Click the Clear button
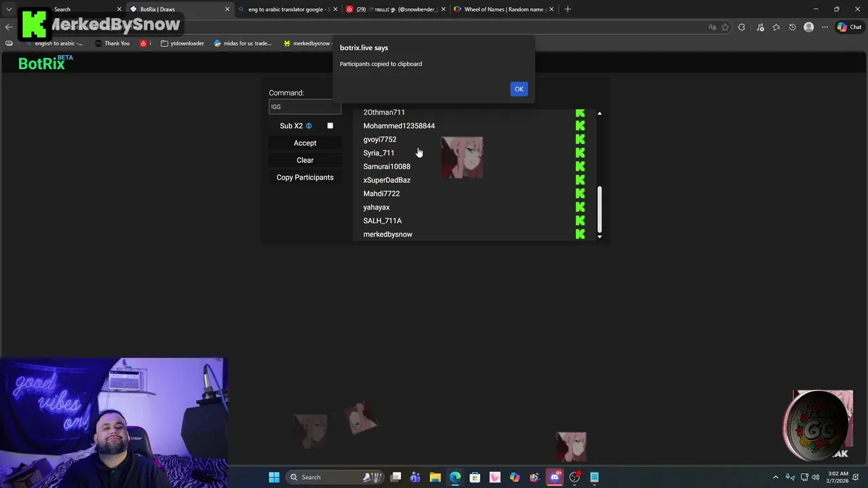The height and width of the screenshot is (488, 868). coord(304,160)
